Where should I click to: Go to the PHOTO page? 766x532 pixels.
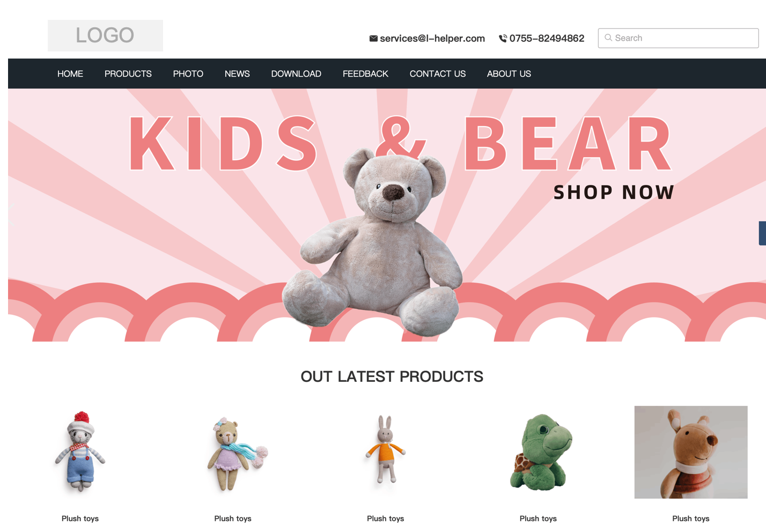(x=188, y=74)
